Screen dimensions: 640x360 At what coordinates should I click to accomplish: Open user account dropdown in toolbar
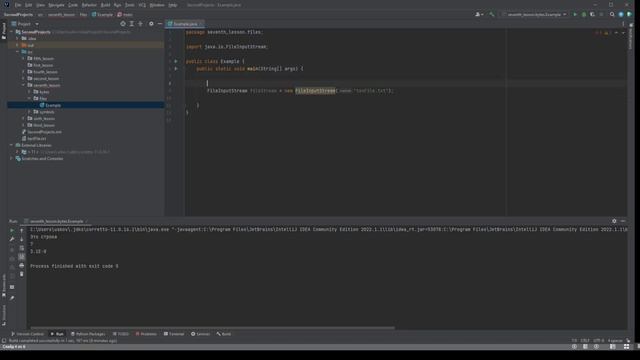click(x=479, y=14)
